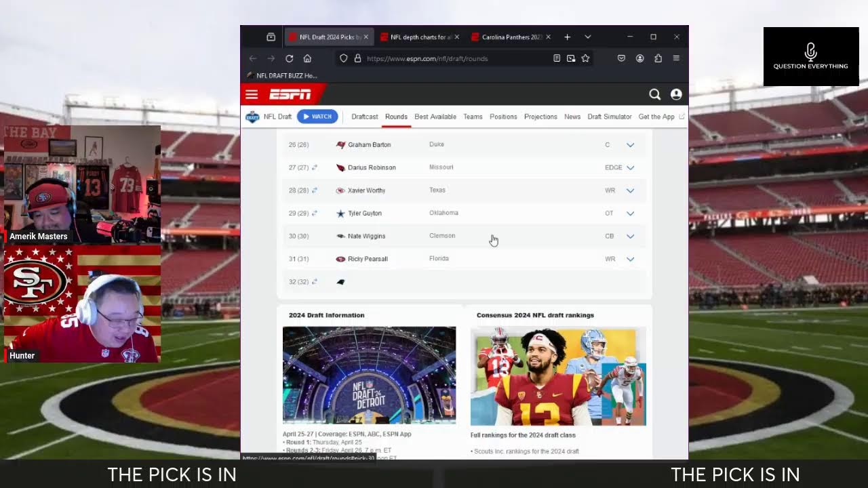Open list all tabs dropdown

[x=587, y=37]
